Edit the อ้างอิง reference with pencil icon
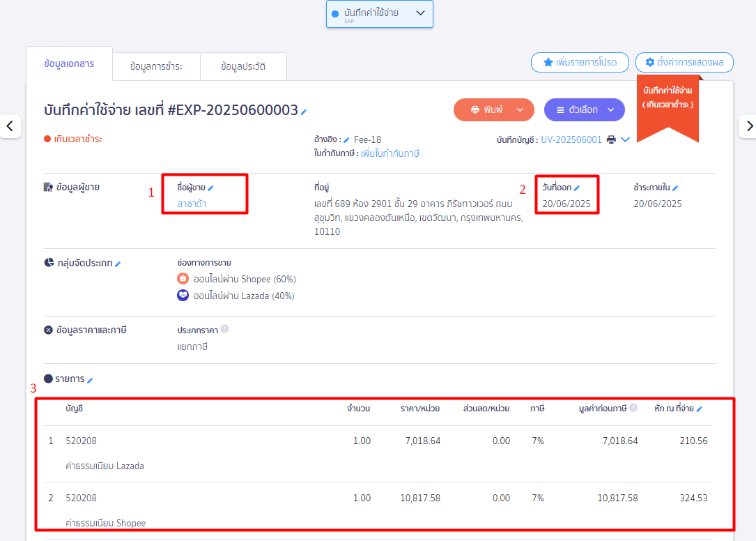 click(347, 140)
